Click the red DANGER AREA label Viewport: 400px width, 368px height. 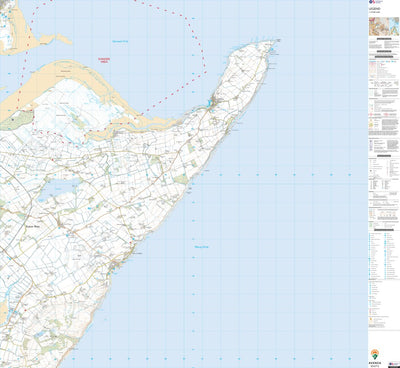pyautogui.click(x=104, y=60)
